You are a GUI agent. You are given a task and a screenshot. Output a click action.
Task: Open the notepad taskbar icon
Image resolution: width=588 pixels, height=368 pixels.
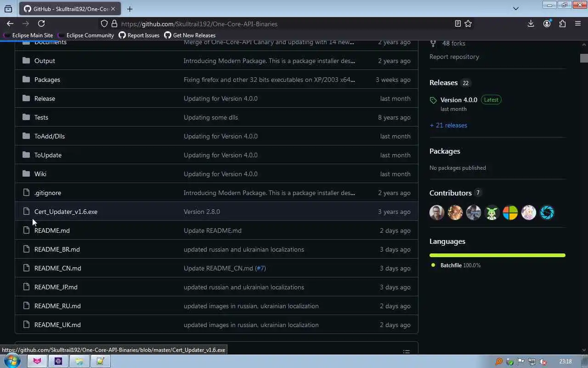(100, 361)
